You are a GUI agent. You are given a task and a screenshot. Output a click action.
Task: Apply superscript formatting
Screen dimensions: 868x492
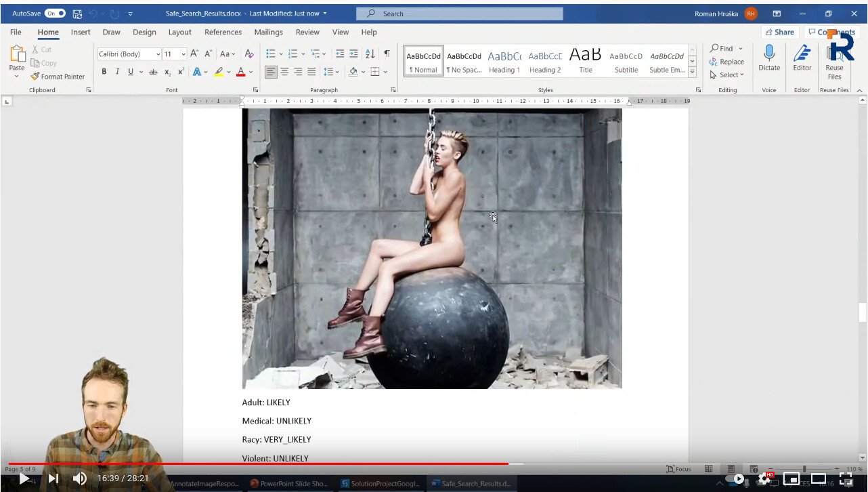[x=181, y=72]
